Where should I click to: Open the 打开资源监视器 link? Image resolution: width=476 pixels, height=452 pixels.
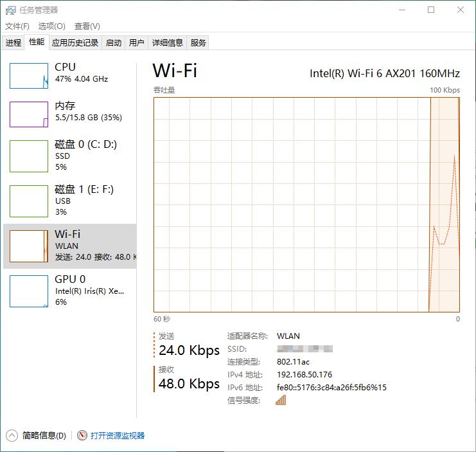tap(118, 435)
